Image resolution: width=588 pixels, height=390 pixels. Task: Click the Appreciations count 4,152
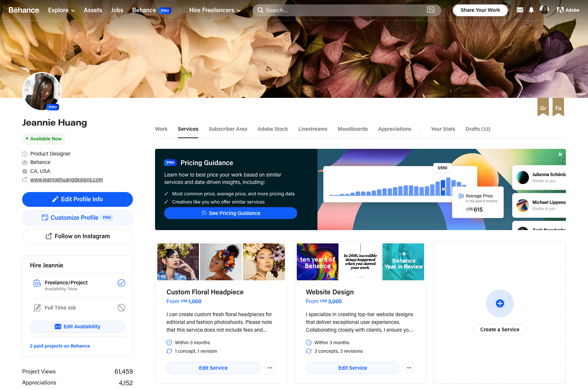(126, 383)
